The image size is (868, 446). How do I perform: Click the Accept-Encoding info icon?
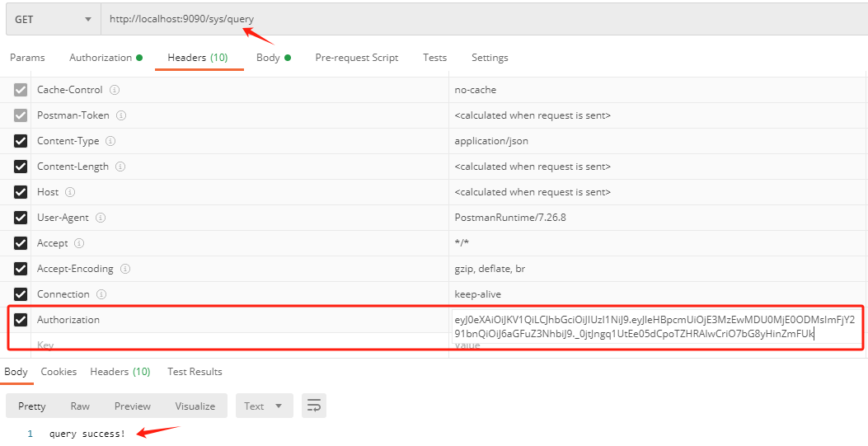(125, 269)
